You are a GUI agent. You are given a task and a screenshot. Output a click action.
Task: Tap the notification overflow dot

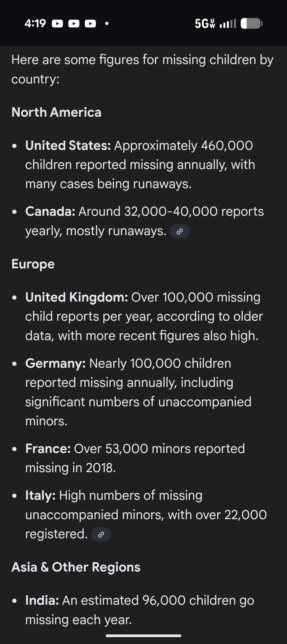click(107, 24)
